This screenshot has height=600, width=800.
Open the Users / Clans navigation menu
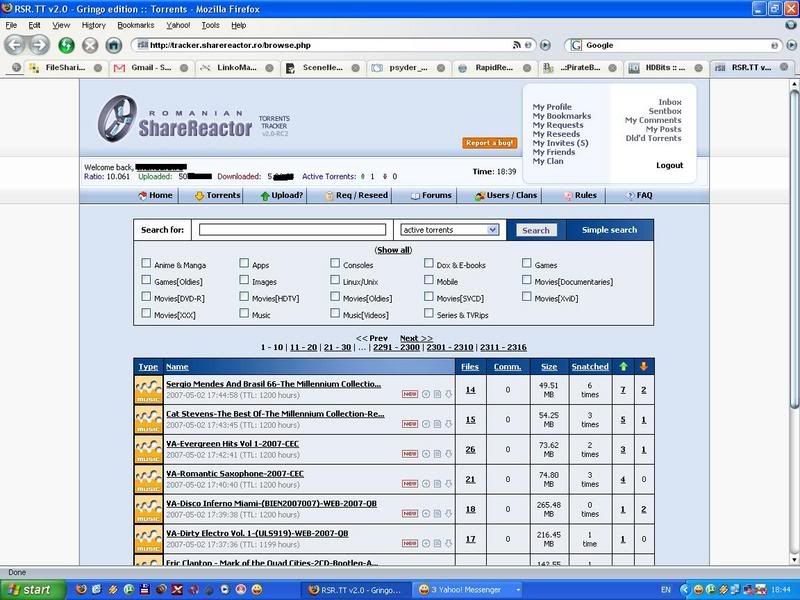(506, 195)
